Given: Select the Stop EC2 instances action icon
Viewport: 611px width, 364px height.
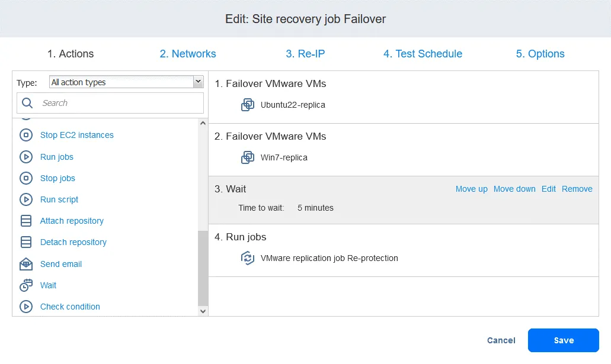Looking at the screenshot, I should click(x=25, y=135).
